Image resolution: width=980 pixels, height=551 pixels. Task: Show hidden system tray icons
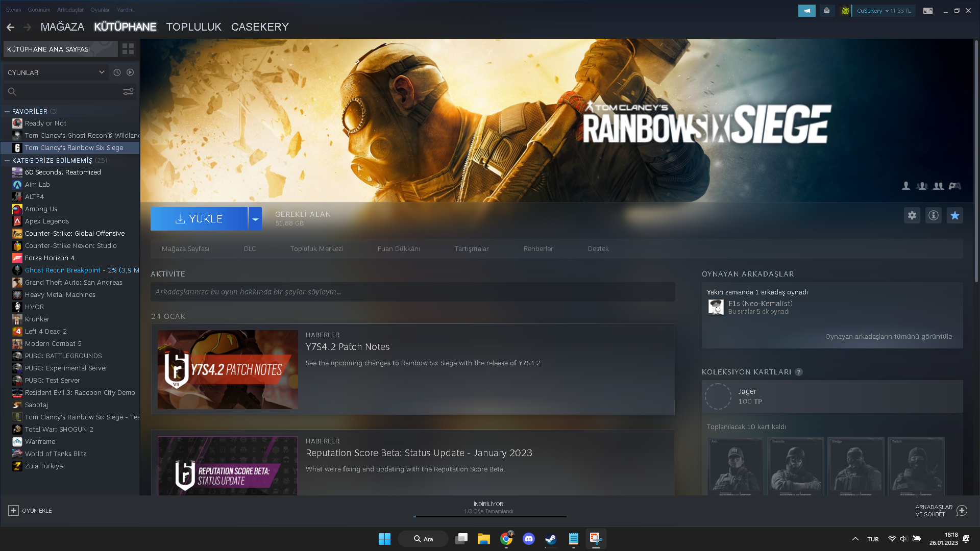point(855,539)
